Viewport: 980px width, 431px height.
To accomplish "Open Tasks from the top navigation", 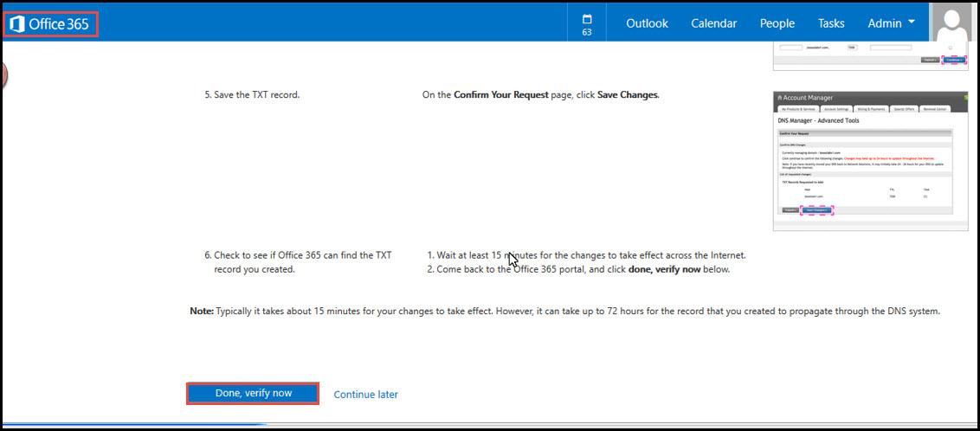I will pyautogui.click(x=830, y=23).
